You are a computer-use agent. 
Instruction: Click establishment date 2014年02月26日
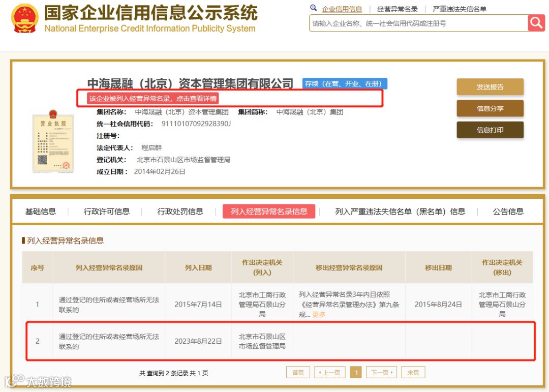(160, 172)
